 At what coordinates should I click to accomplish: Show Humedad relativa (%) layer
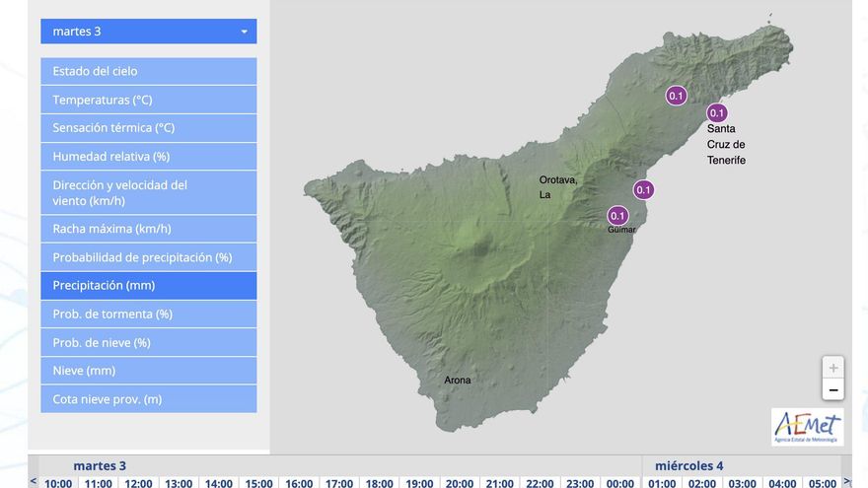click(148, 157)
